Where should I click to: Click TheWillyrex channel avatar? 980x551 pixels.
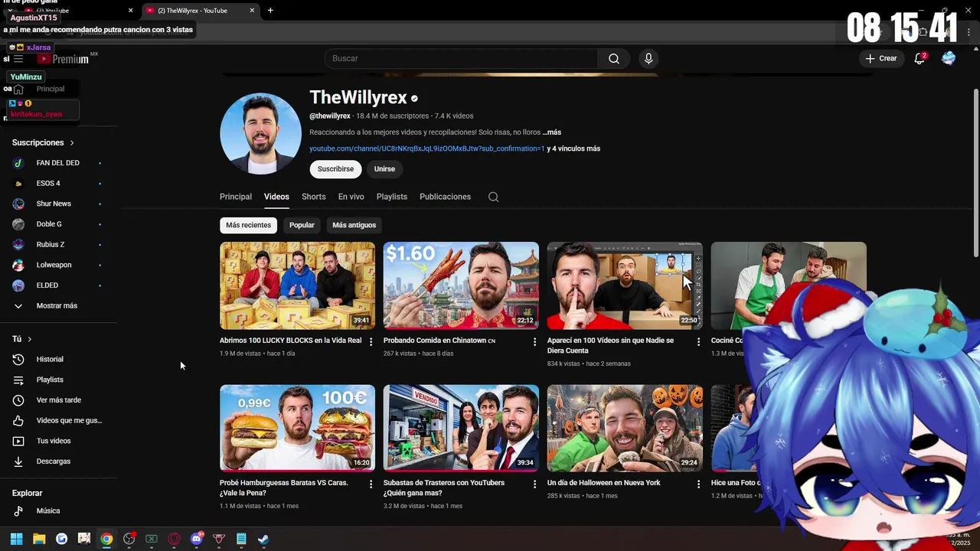[260, 134]
